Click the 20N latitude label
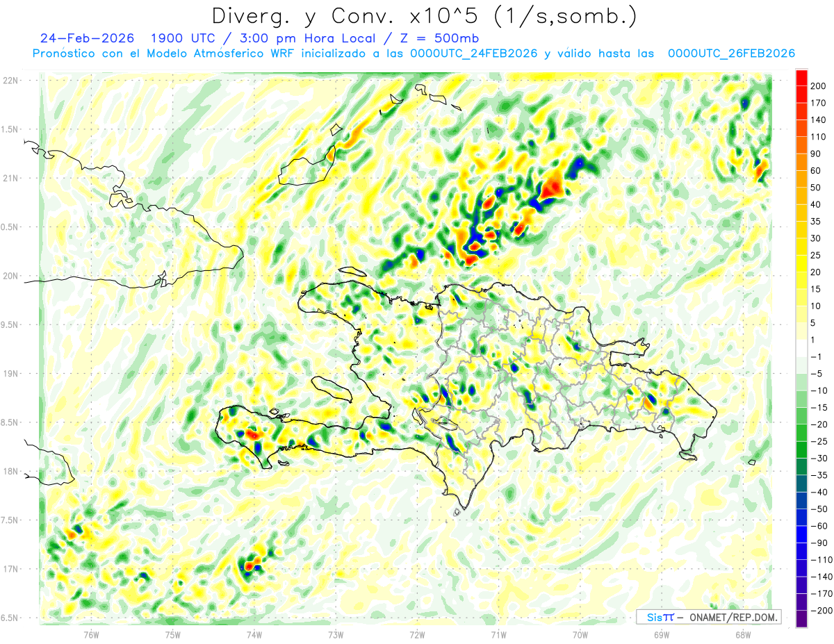Viewport: 834px width, 644px height. point(10,276)
